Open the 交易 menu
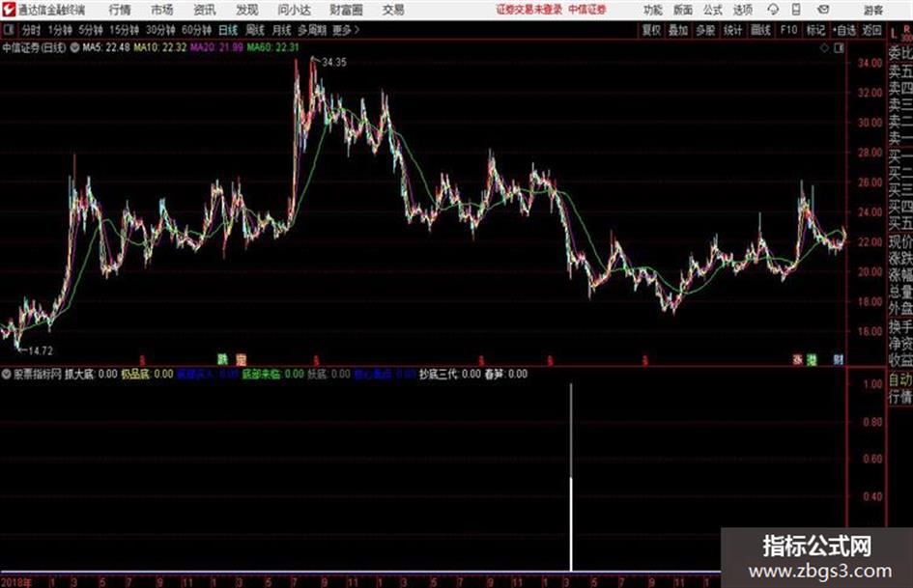The height and width of the screenshot is (588, 913). click(x=393, y=10)
